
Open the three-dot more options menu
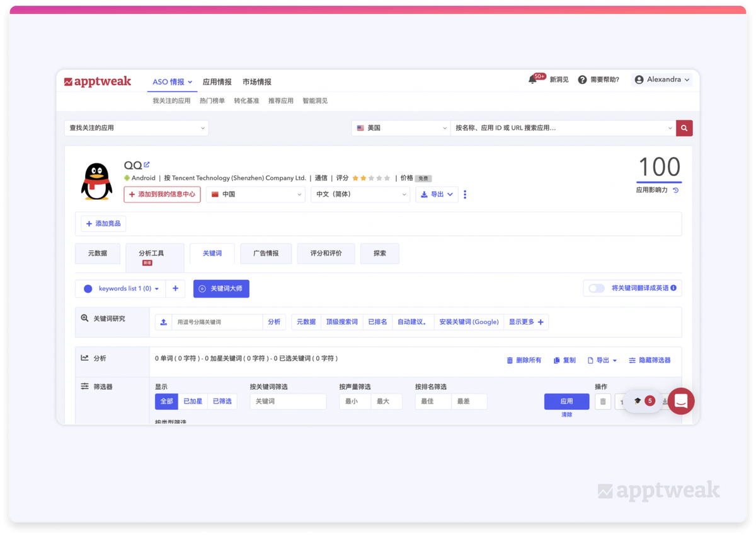(465, 194)
